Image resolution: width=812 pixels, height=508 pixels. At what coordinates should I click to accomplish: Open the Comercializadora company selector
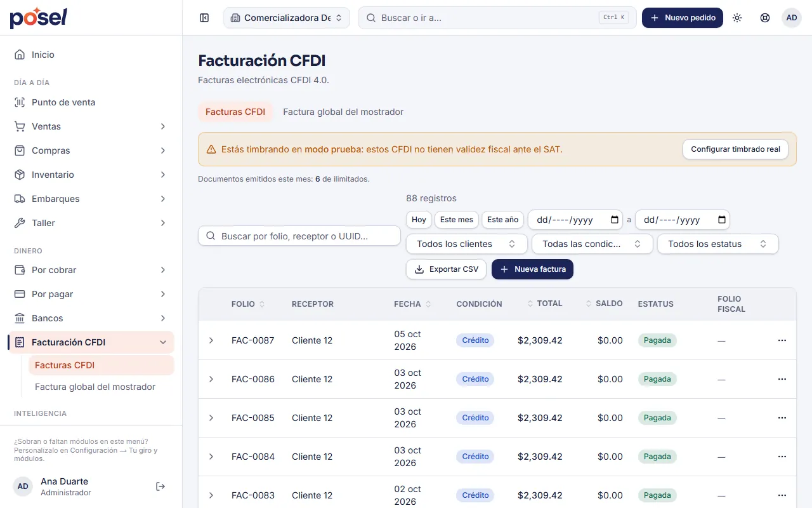(287, 18)
